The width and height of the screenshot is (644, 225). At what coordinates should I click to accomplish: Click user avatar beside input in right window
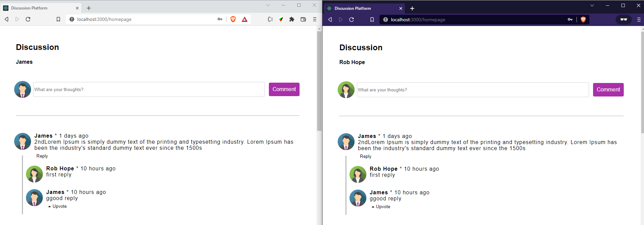coord(346,90)
